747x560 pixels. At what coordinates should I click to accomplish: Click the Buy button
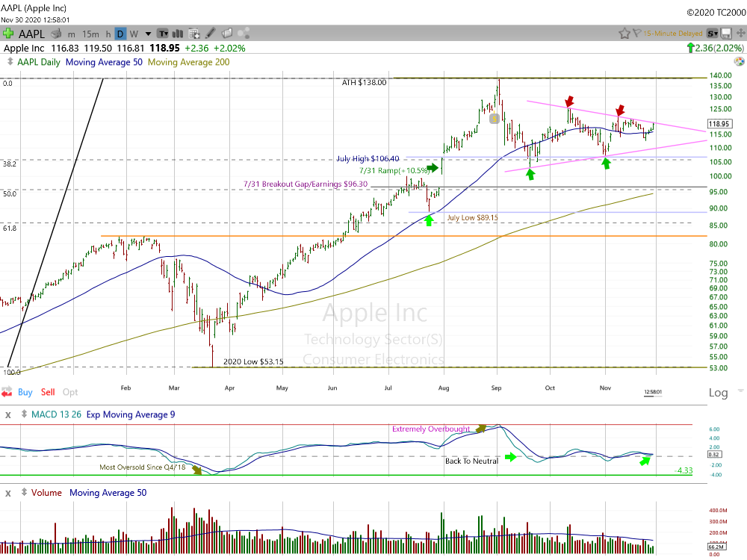tap(25, 392)
